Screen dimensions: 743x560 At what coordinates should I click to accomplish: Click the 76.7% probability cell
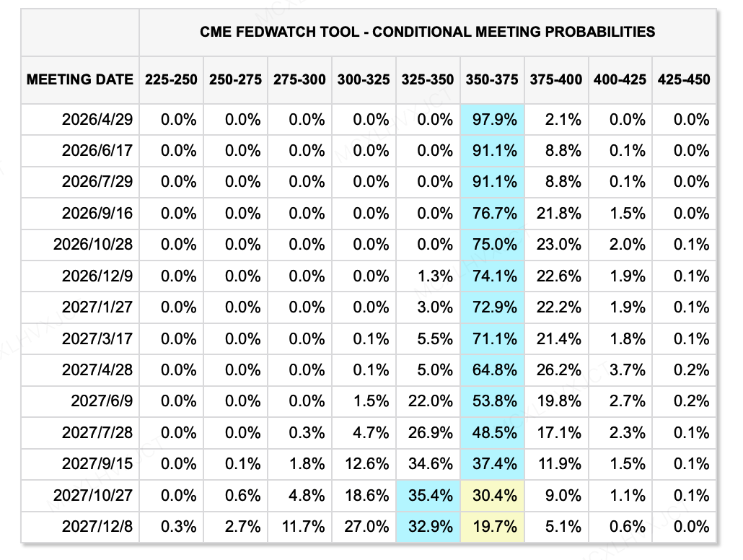(493, 214)
